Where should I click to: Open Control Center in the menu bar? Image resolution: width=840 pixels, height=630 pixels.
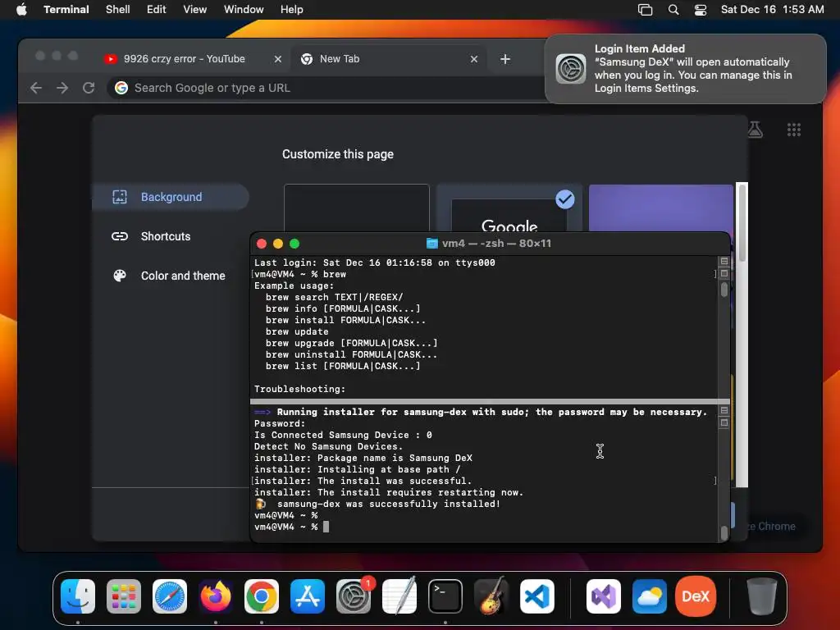click(x=701, y=9)
